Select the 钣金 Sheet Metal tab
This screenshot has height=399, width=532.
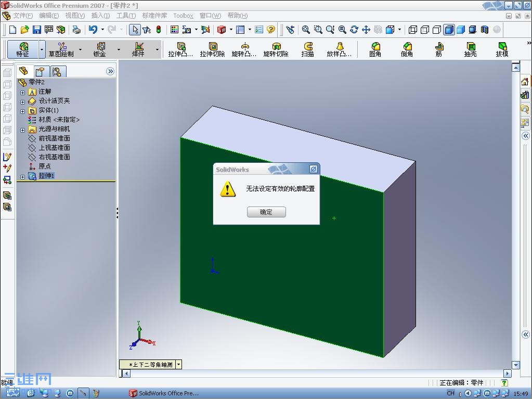[x=100, y=49]
